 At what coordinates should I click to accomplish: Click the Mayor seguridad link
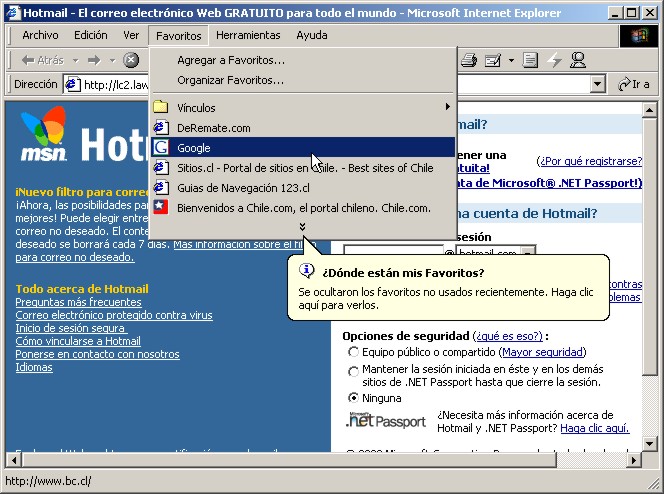coord(542,352)
